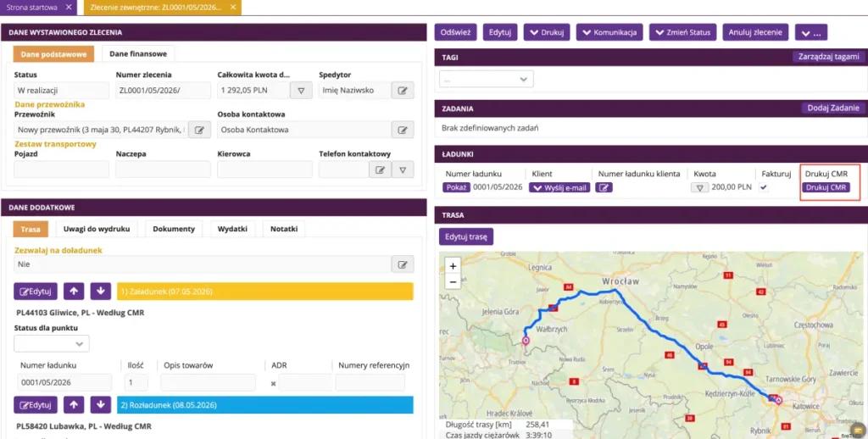This screenshot has width=868, height=439.
Task: Edit Zezwalaj na doładunek pencil icon
Action: [x=403, y=264]
